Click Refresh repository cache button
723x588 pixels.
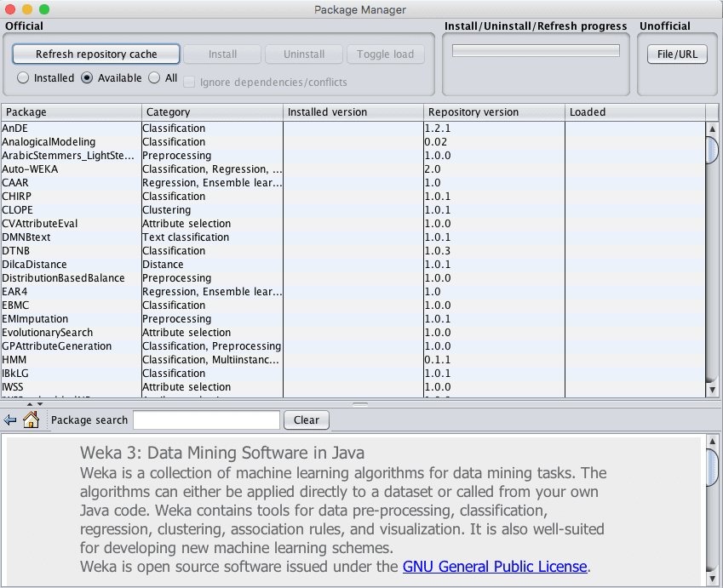coord(96,54)
